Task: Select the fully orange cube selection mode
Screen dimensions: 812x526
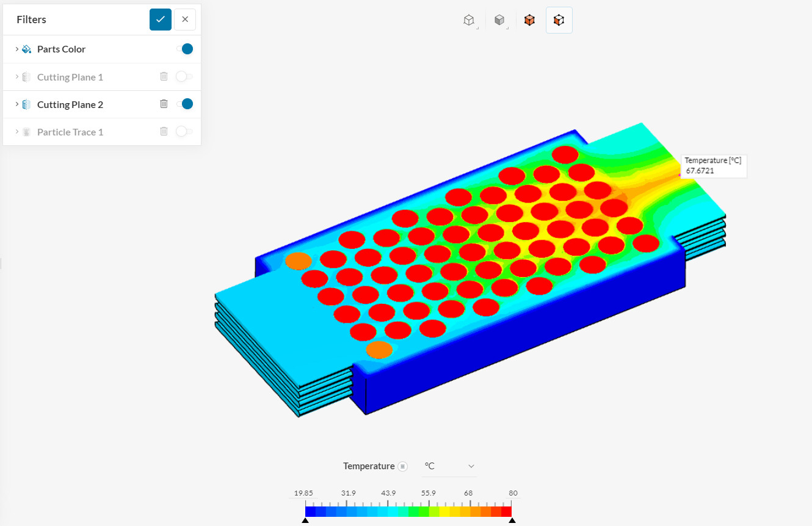Action: tap(529, 20)
